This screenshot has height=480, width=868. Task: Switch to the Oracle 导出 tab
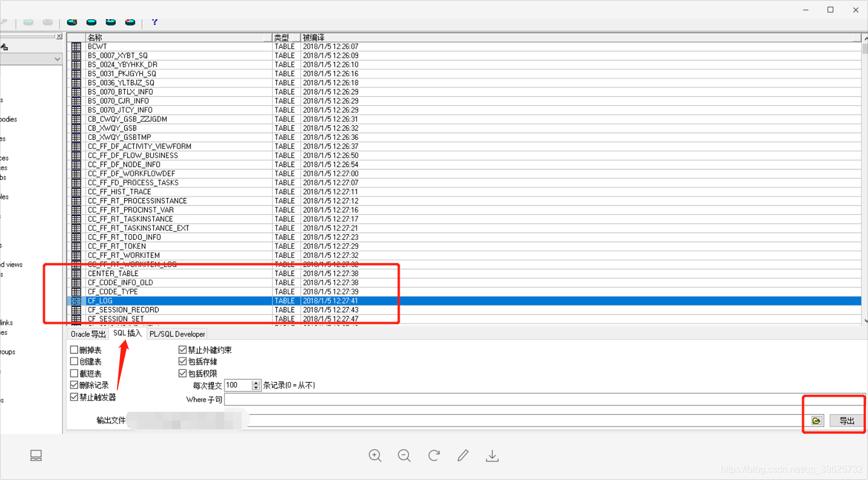tap(88, 334)
